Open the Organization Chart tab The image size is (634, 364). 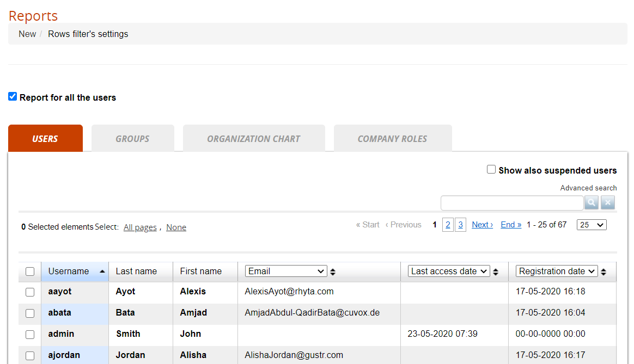254,139
